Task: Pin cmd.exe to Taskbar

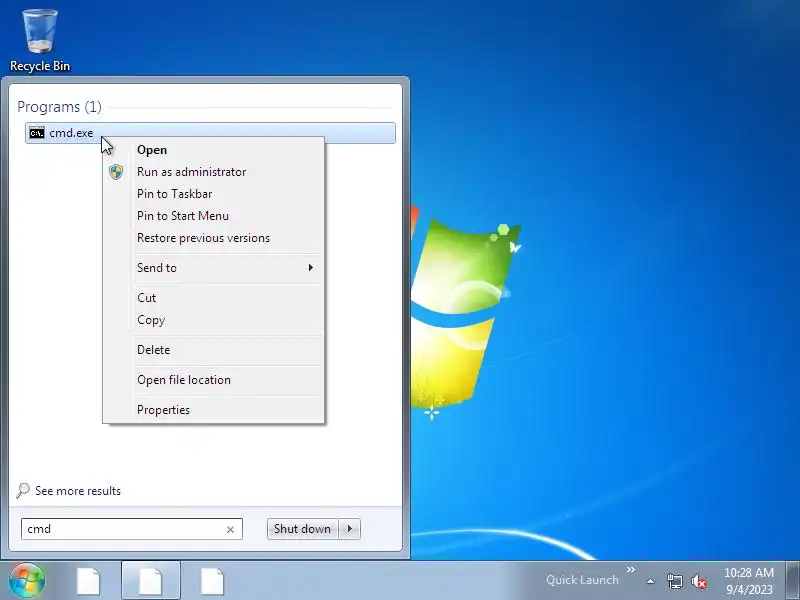Action: coord(174,194)
